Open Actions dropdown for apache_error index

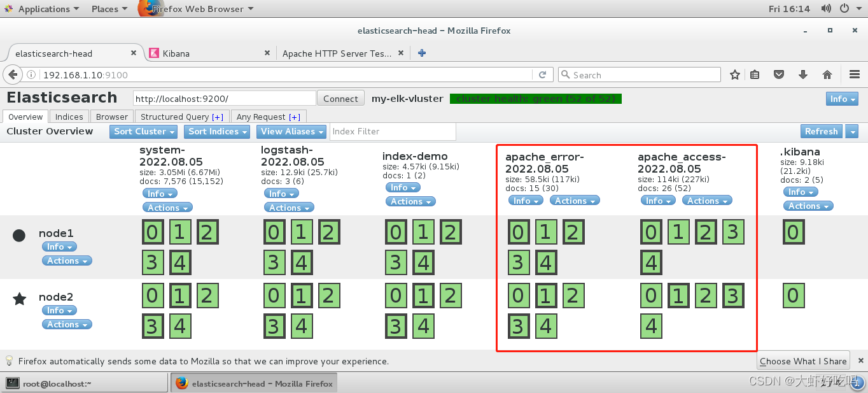click(575, 201)
